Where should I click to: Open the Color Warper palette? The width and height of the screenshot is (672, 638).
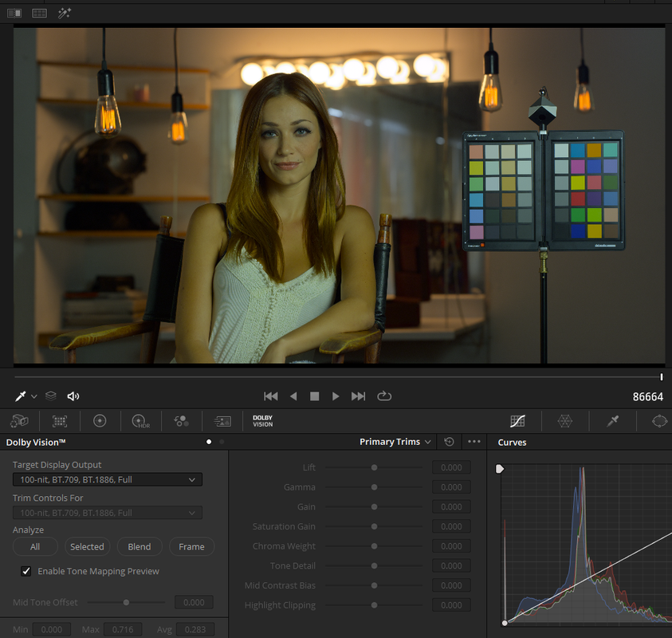[565, 421]
